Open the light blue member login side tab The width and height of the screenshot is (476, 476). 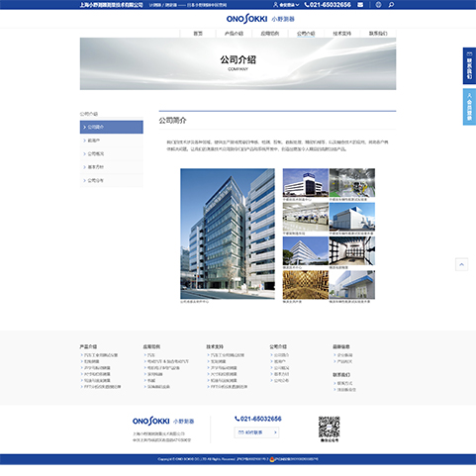[x=469, y=107]
